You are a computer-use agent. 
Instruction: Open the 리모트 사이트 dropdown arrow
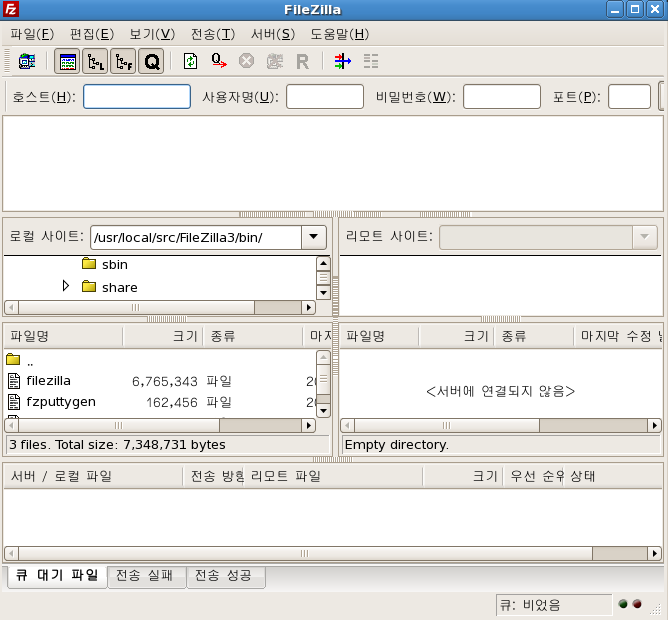click(645, 237)
